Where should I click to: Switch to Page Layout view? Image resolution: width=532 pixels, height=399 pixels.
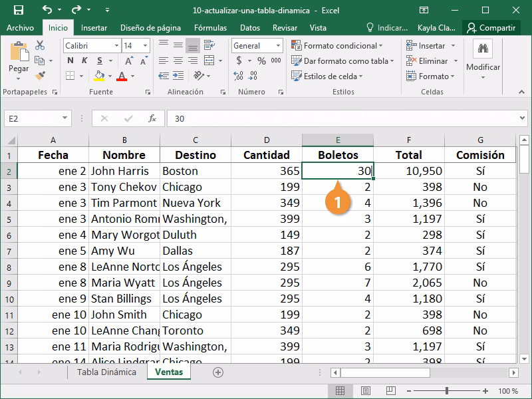(365, 391)
